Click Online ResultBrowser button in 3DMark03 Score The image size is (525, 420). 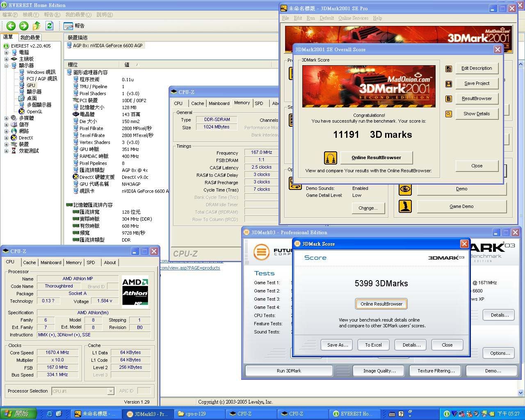[381, 304]
